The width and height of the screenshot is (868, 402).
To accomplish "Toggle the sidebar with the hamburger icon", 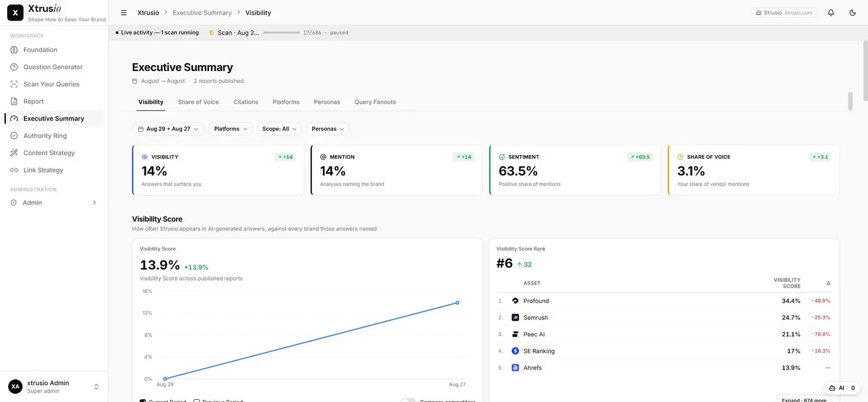I will point(124,12).
